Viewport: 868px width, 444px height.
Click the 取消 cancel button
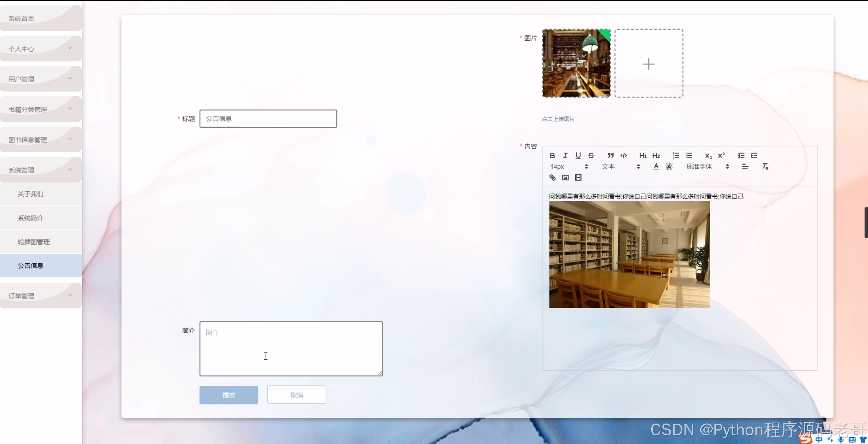tap(297, 395)
